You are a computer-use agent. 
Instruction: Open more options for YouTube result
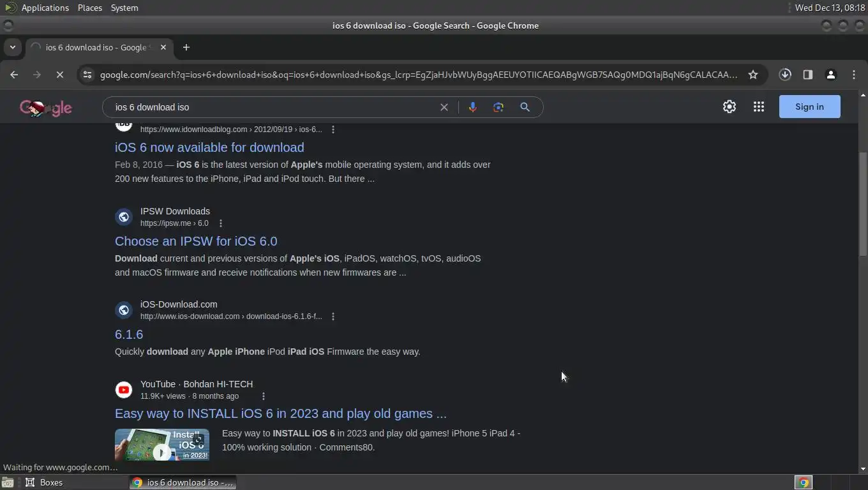(264, 396)
